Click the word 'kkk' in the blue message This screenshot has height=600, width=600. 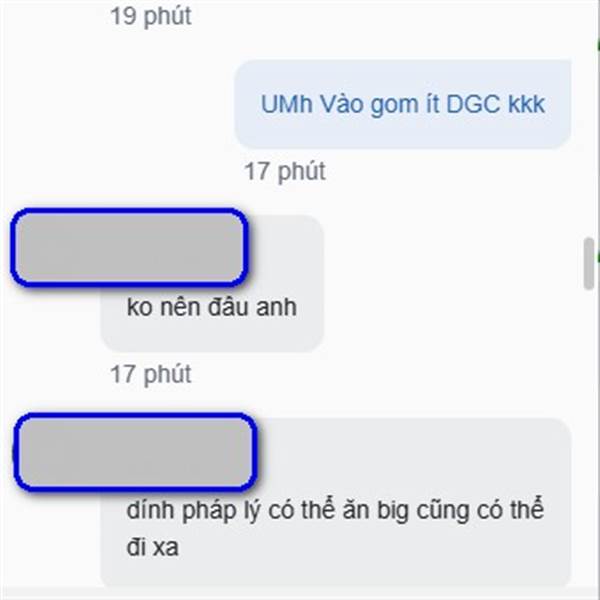pos(526,104)
